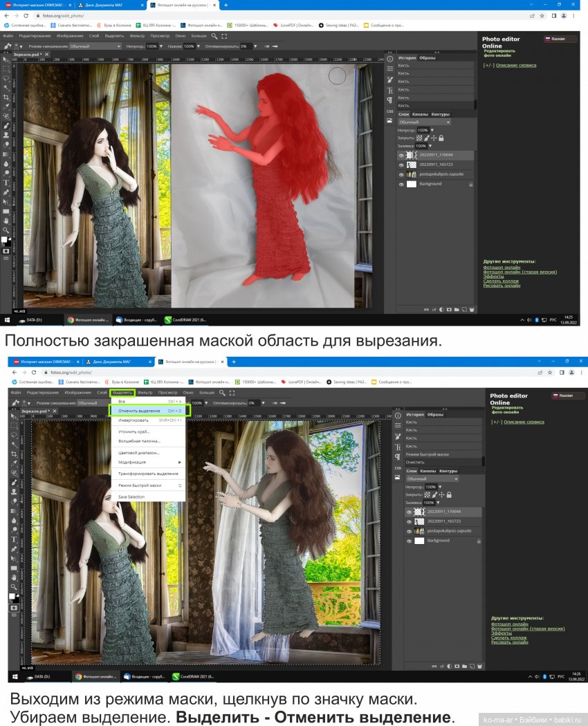Select the Crop tool in lower screenshot toolbar
The width and height of the screenshot is (588, 726).
pos(13,454)
